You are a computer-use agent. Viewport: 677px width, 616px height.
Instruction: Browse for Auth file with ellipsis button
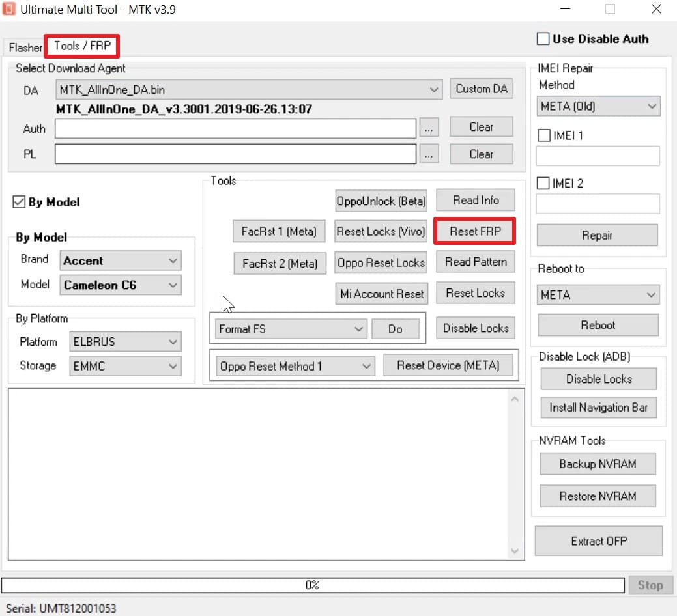pyautogui.click(x=428, y=128)
